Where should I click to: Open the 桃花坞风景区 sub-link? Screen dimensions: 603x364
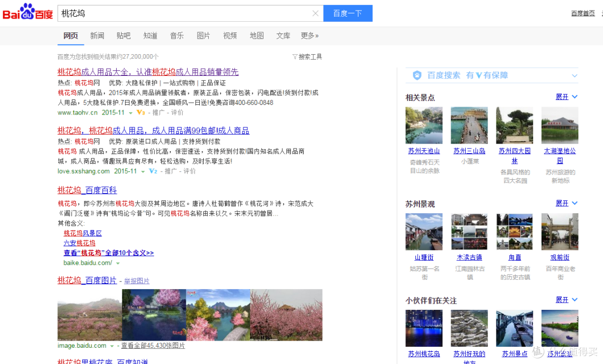[83, 233]
